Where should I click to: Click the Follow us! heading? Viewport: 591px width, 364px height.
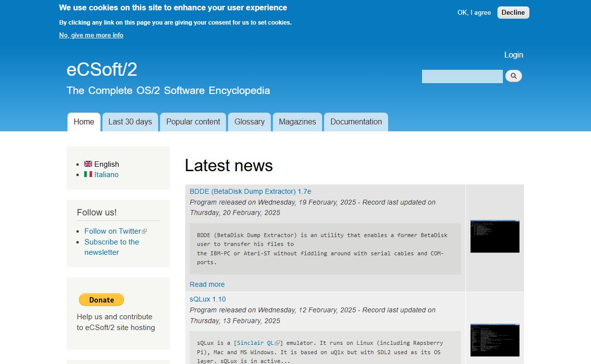click(97, 212)
